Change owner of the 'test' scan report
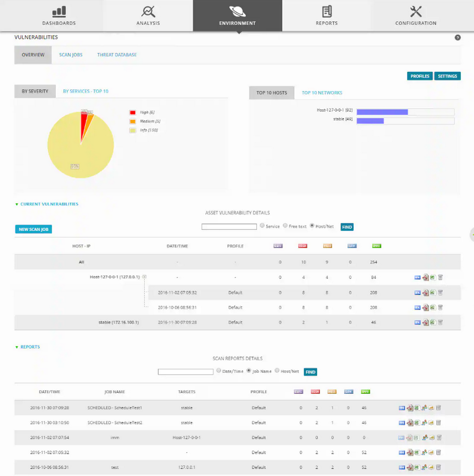The width and height of the screenshot is (474, 476). tap(424, 467)
